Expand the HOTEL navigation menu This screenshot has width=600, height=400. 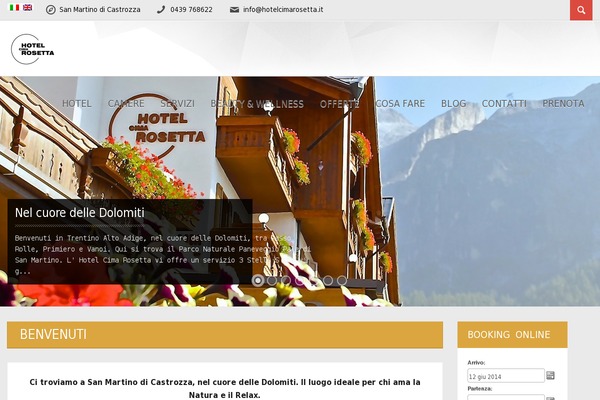(x=77, y=103)
